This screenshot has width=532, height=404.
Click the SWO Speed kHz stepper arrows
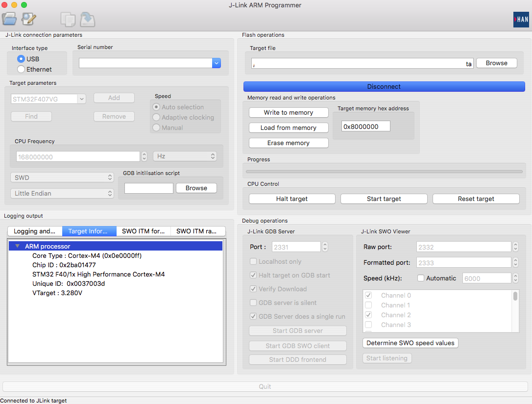click(x=516, y=278)
